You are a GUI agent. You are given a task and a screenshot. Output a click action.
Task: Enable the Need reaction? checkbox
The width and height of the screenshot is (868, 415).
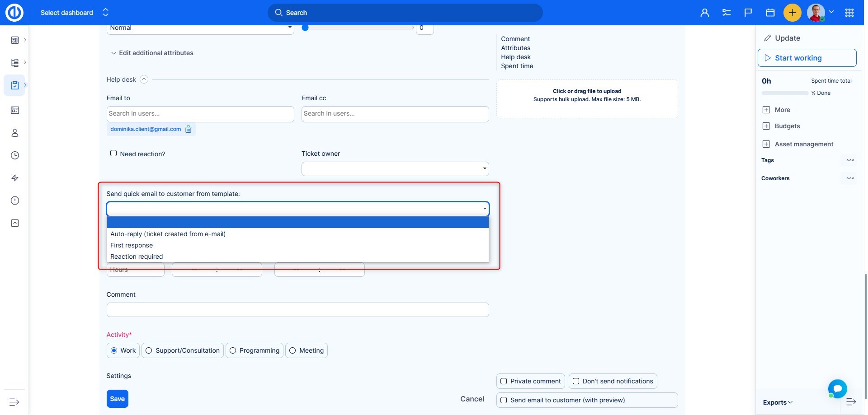[113, 154]
